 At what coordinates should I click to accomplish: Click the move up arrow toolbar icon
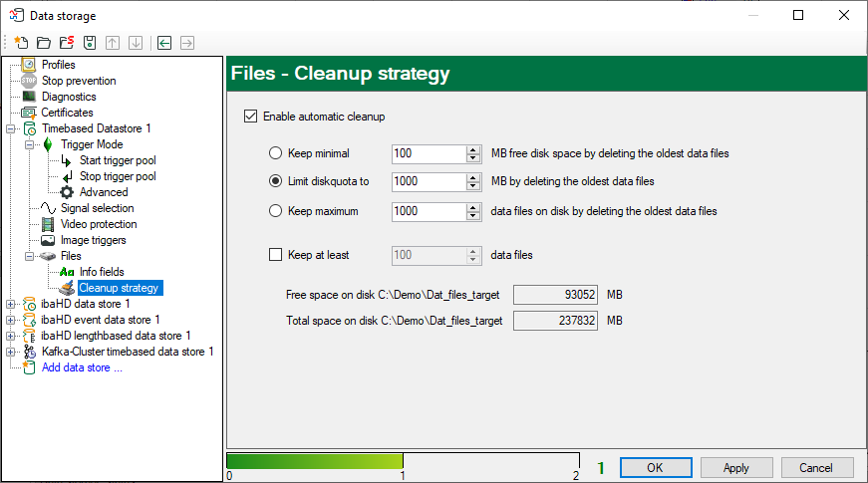[113, 43]
